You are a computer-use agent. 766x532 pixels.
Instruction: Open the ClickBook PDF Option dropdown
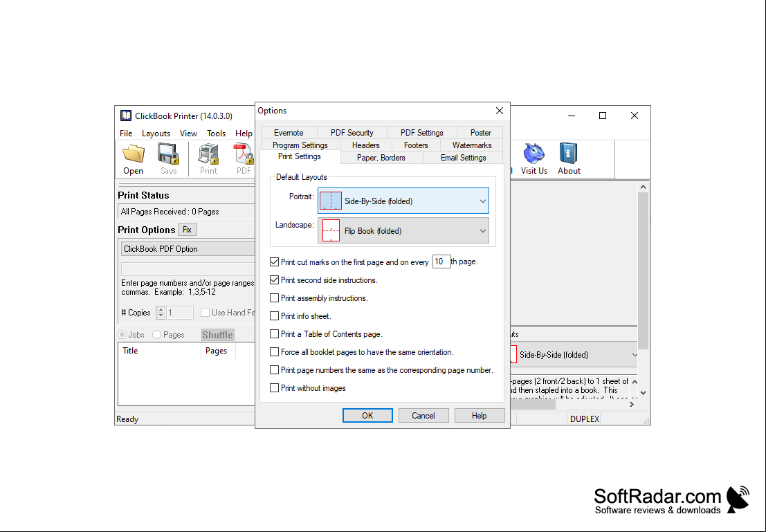[188, 248]
